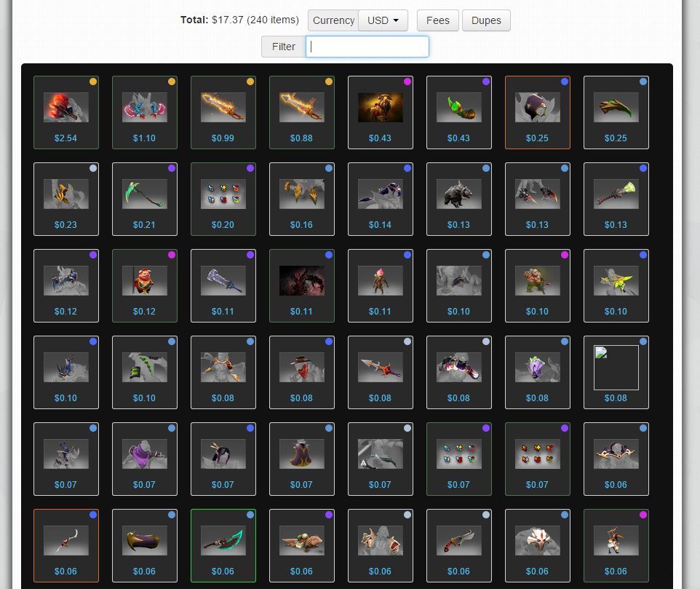Select the $0.99 flaming sword item
This screenshot has width=700, height=589.
[x=223, y=113]
